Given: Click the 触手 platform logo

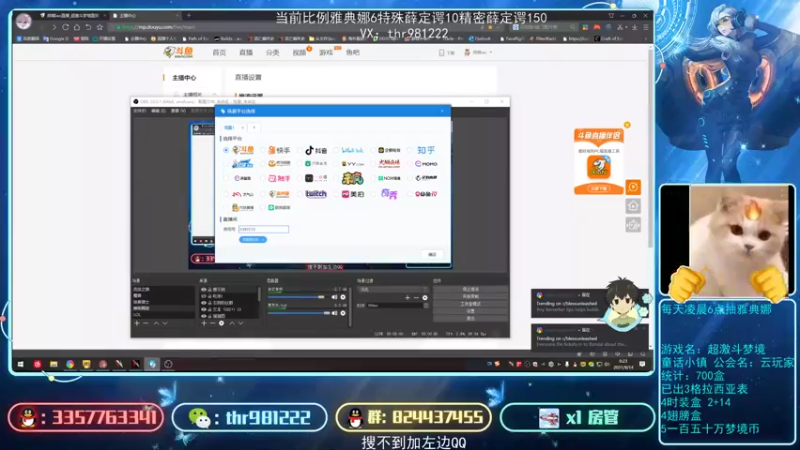Looking at the screenshot, I should click(x=279, y=178).
